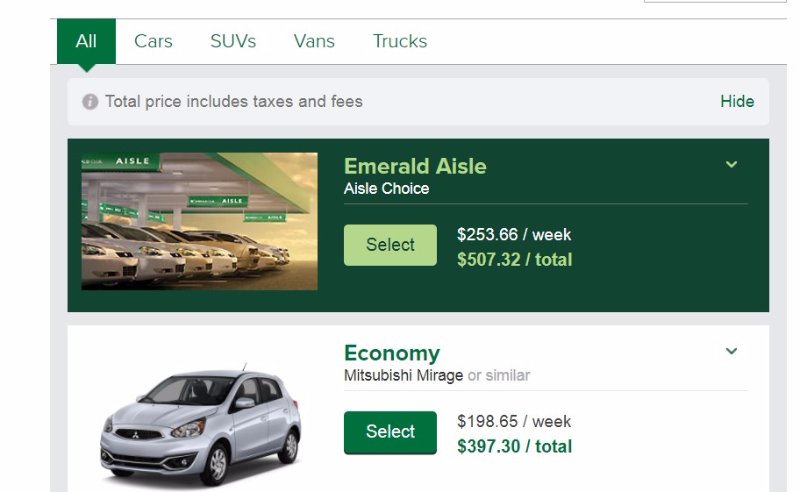The width and height of the screenshot is (800, 492).
Task: Click the Emerald Aisle heading
Action: coord(415,166)
